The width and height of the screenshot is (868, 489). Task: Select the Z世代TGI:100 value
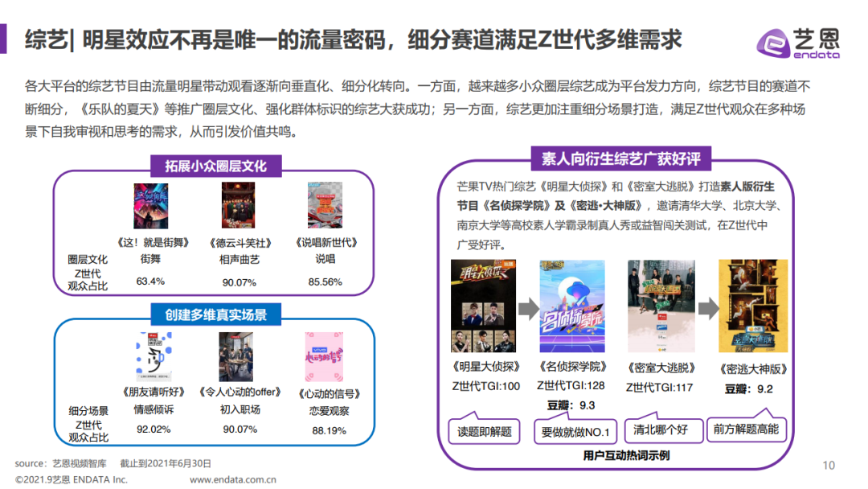(x=486, y=387)
